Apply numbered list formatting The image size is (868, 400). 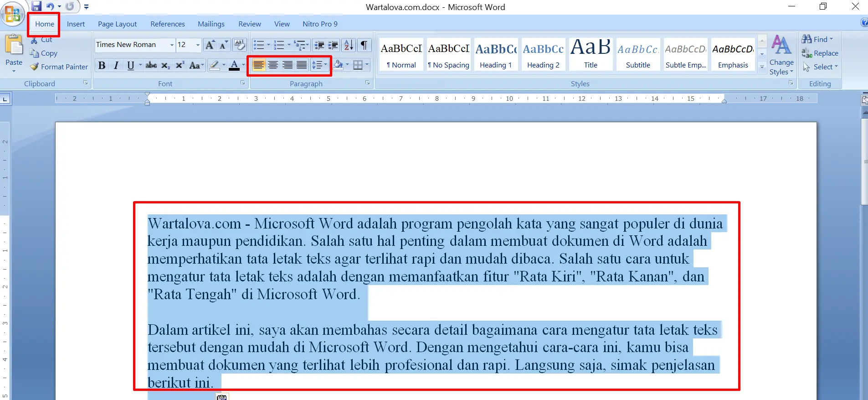(279, 45)
